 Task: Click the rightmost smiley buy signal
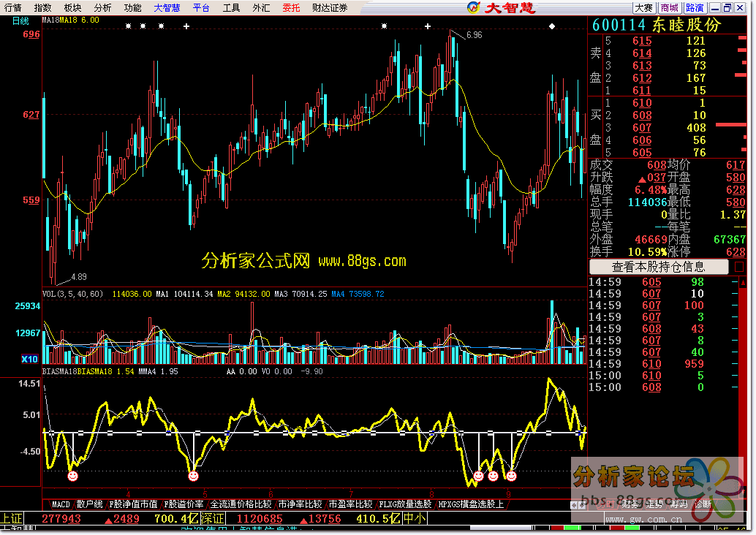(x=512, y=477)
